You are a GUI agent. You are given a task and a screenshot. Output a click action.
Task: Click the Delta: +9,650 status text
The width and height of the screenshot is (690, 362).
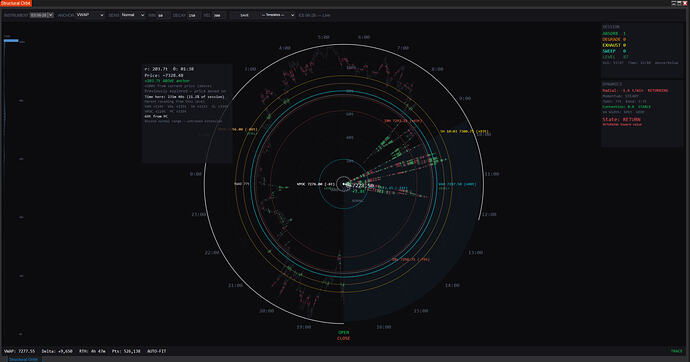[x=57, y=351]
